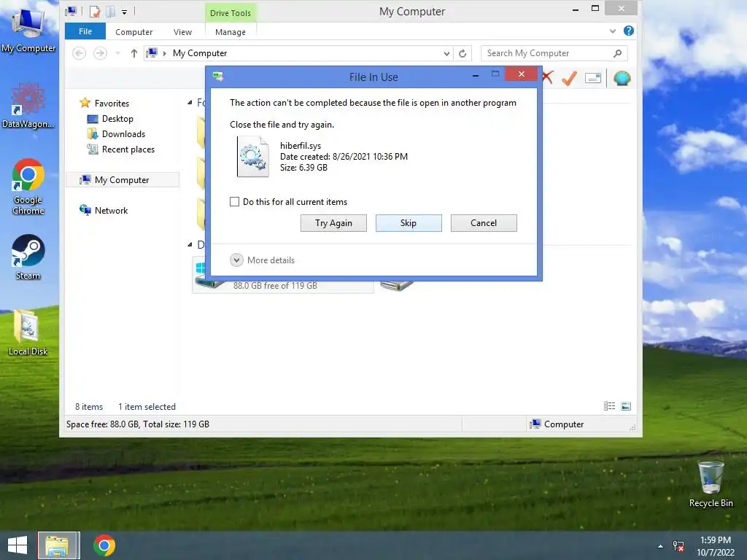Select Favorites in the navigation pane
The image size is (747, 560).
pos(112,104)
